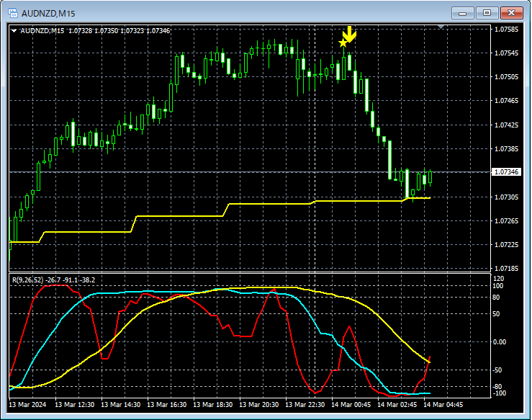The width and height of the screenshot is (532, 420).
Task: Click price scale value 1.07425
Action: point(506,125)
